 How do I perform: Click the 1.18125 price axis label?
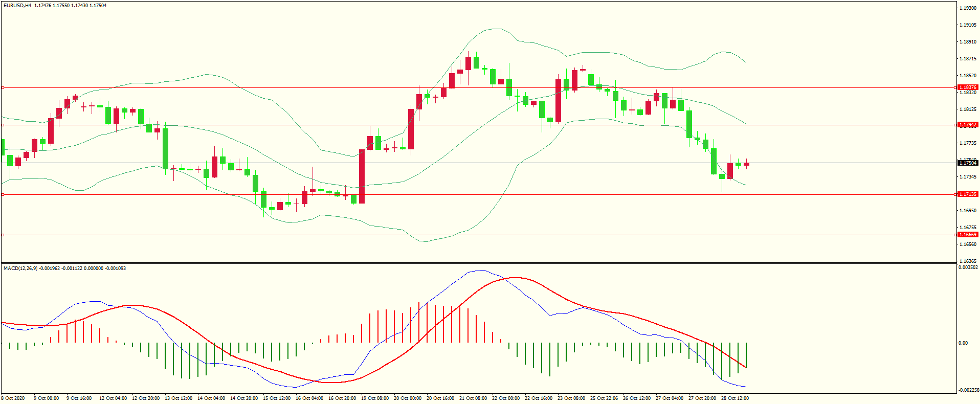click(x=968, y=109)
